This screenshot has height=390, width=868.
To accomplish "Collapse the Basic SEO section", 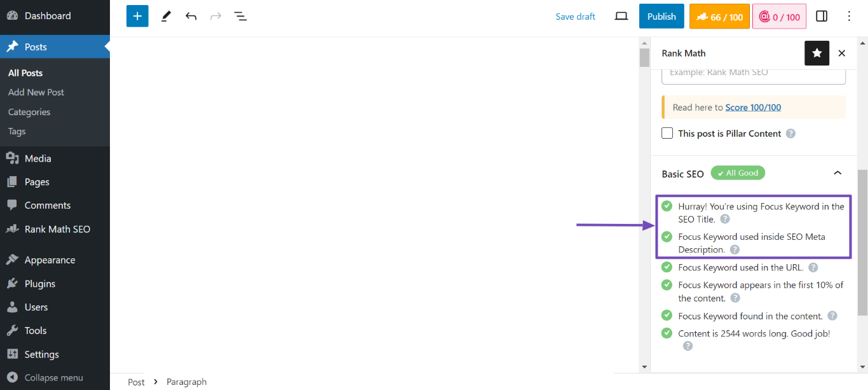I will 837,173.
